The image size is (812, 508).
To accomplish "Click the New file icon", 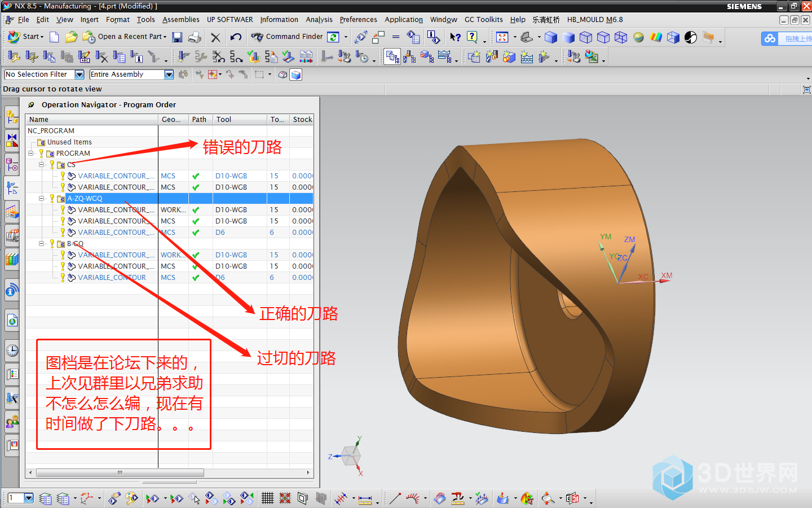I will tap(54, 37).
